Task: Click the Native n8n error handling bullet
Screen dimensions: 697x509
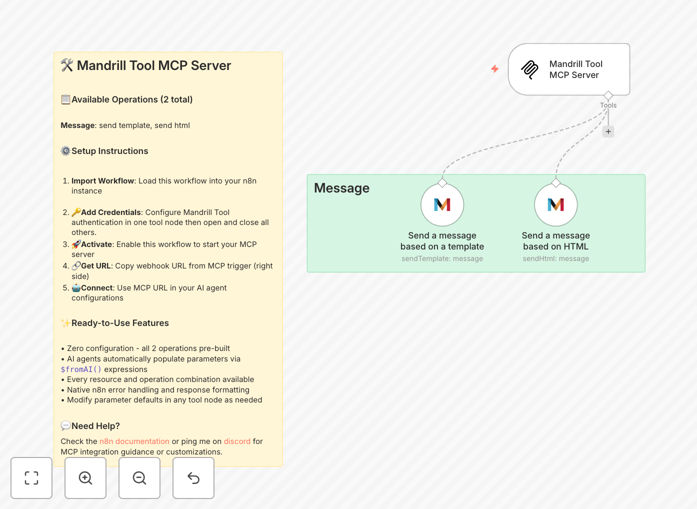Action: [155, 390]
